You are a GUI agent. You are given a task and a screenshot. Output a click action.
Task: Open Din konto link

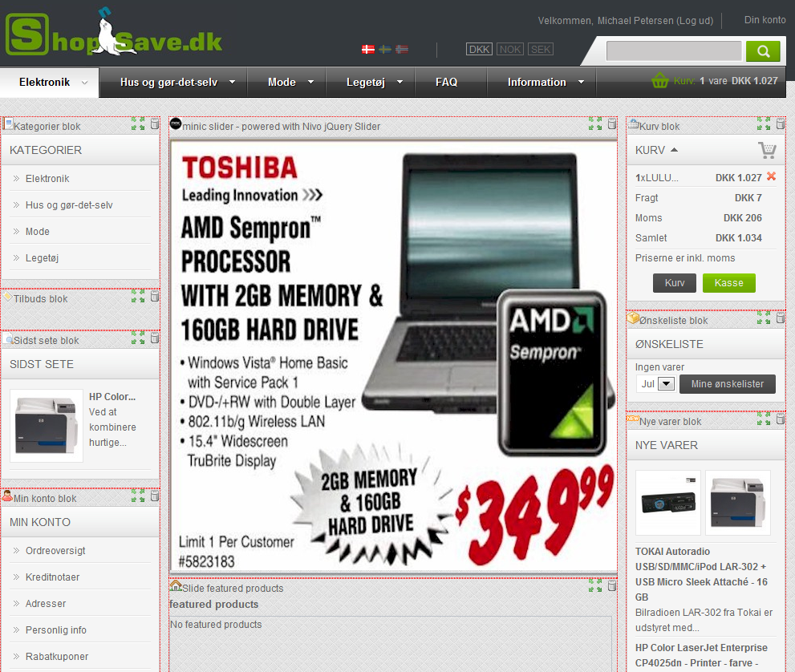(765, 20)
